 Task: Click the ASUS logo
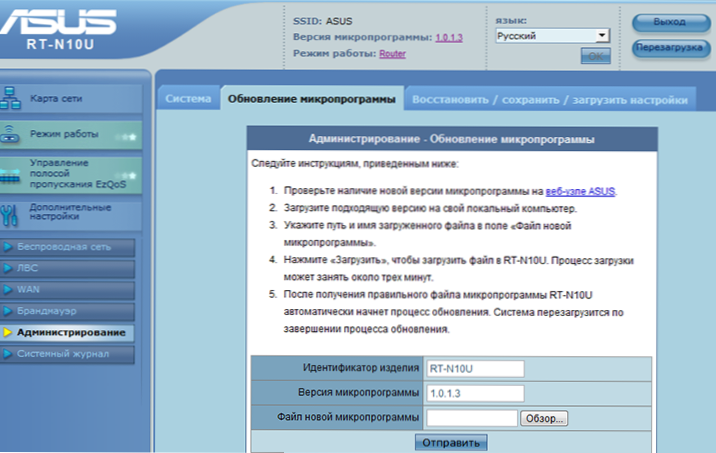pyautogui.click(x=58, y=22)
